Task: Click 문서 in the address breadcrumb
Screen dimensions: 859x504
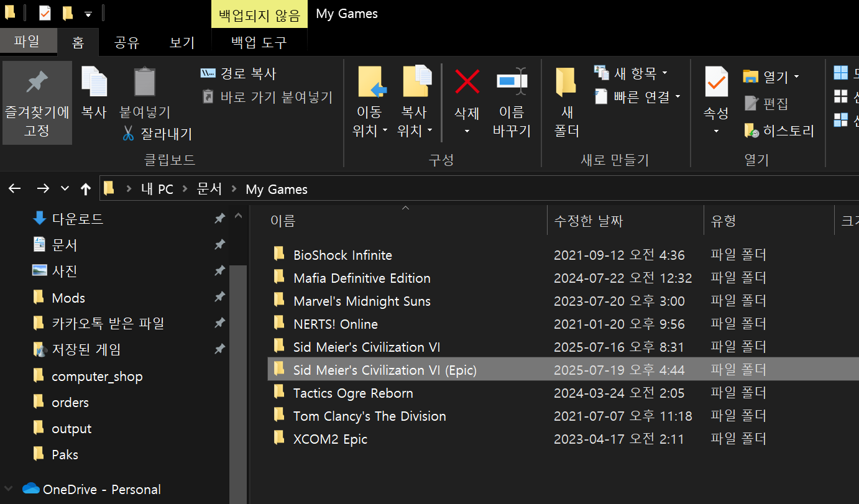Action: tap(209, 189)
